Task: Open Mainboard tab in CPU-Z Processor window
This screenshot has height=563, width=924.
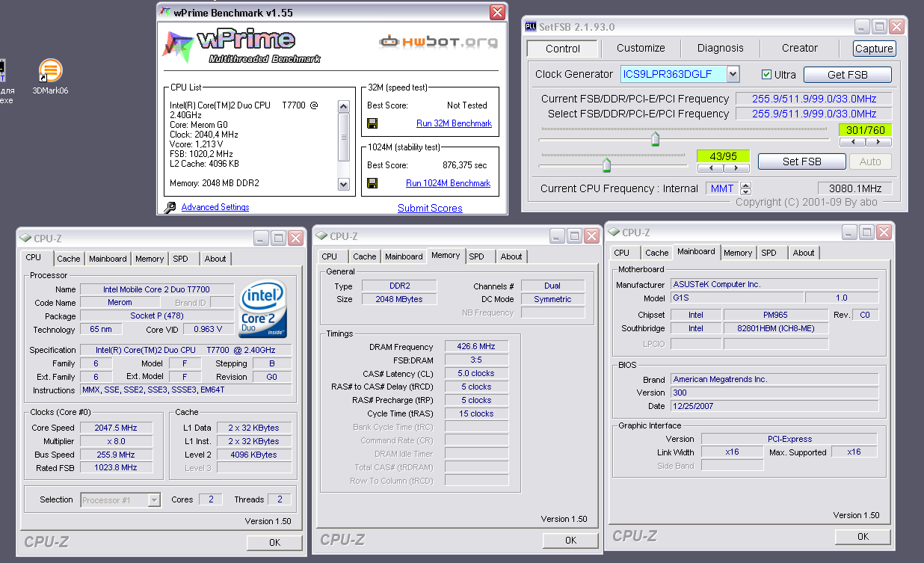Action: (108, 259)
